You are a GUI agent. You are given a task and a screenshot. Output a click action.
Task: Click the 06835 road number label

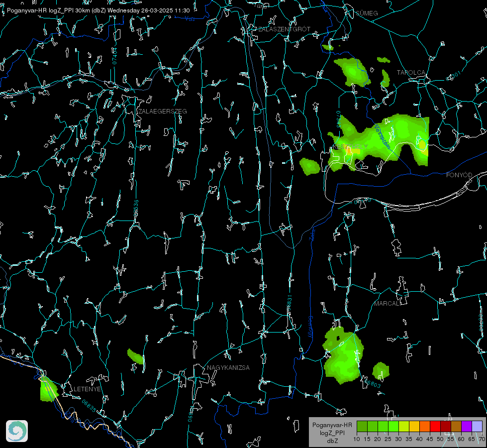click(89, 406)
